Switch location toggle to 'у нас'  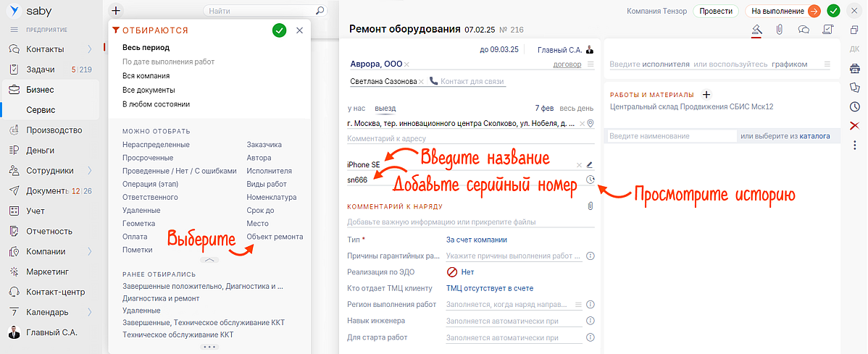click(356, 108)
